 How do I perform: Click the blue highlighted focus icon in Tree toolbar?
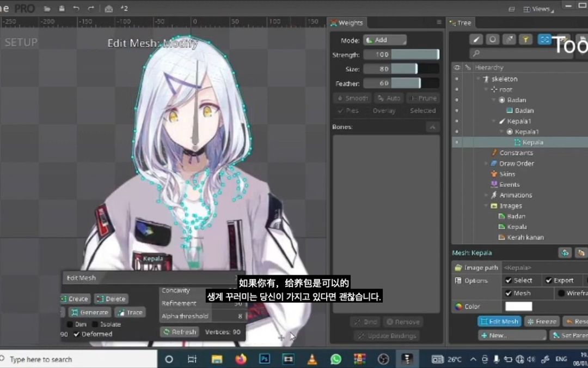(x=544, y=39)
